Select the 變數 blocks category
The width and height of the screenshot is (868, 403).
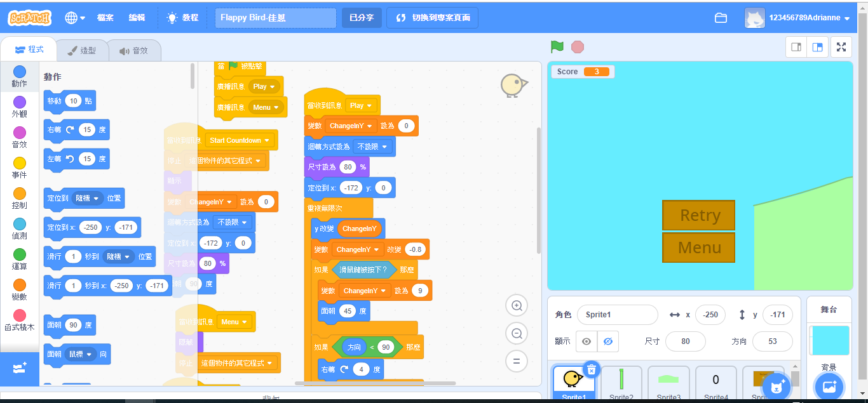pyautogui.click(x=20, y=289)
